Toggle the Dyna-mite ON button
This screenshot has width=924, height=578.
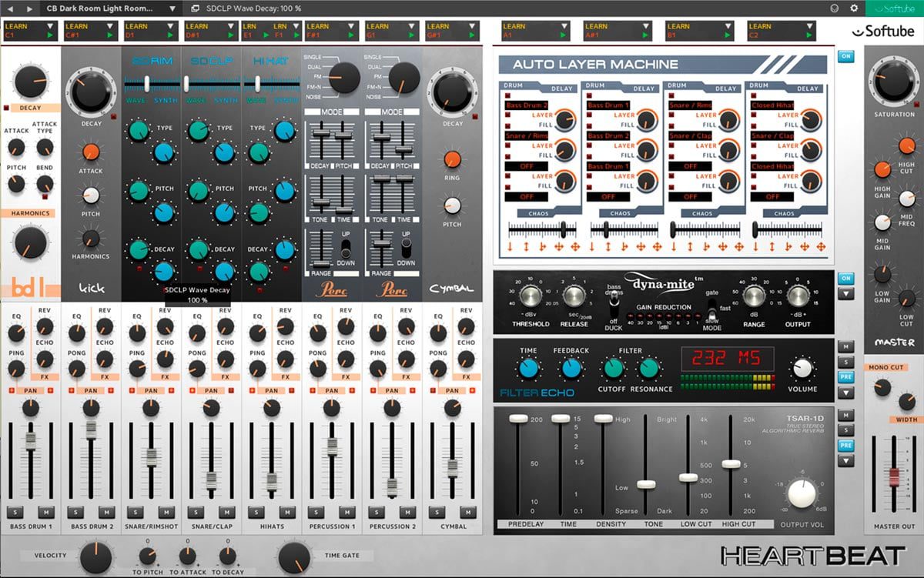(x=846, y=279)
